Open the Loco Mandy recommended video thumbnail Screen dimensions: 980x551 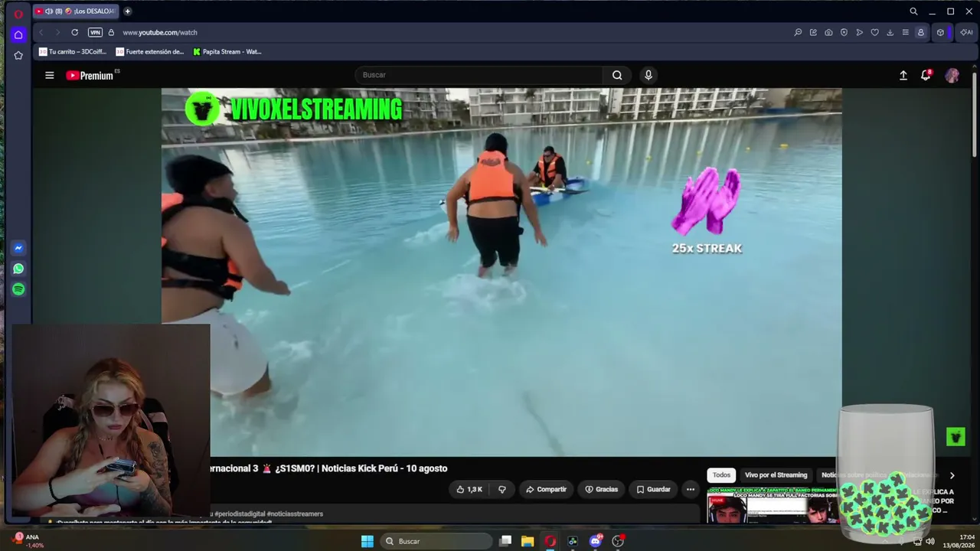773,505
